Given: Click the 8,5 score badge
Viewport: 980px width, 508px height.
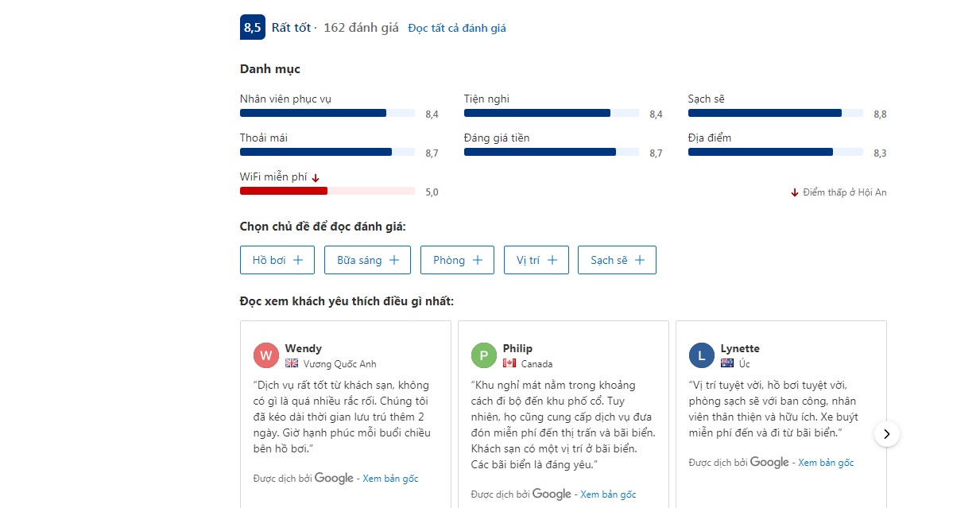Looking at the screenshot, I should click(x=252, y=28).
